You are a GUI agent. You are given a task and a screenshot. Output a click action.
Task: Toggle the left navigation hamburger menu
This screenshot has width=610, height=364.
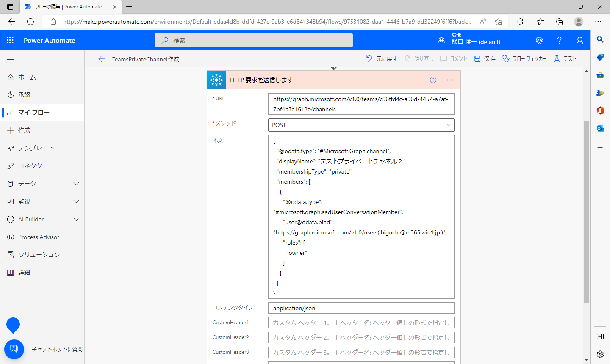click(x=10, y=60)
